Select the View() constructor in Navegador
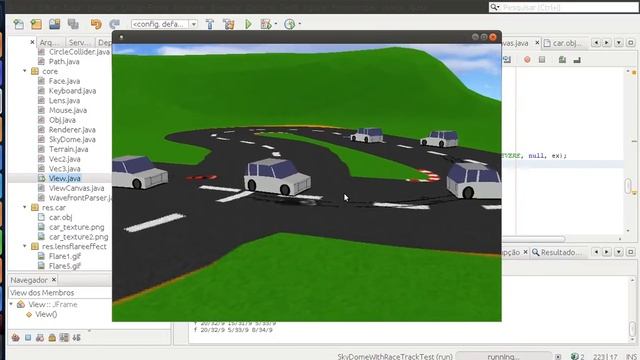Screen dimensions: 640x360 coord(46,315)
